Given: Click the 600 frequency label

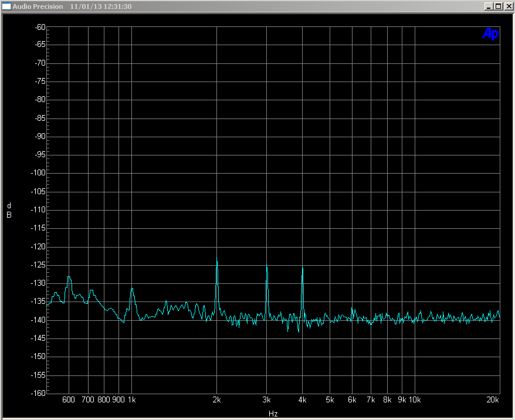Looking at the screenshot, I should pyautogui.click(x=69, y=399).
